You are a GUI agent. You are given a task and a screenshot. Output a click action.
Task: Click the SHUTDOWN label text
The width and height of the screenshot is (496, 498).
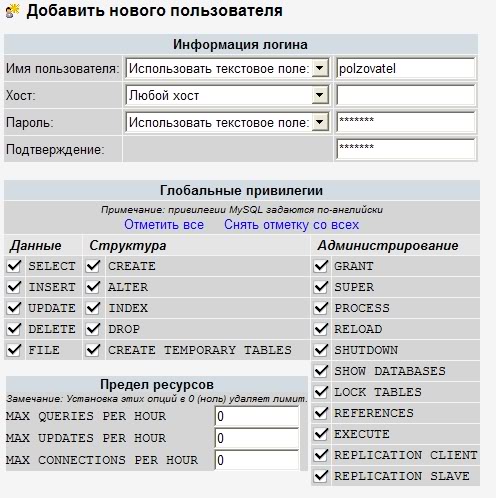(366, 350)
